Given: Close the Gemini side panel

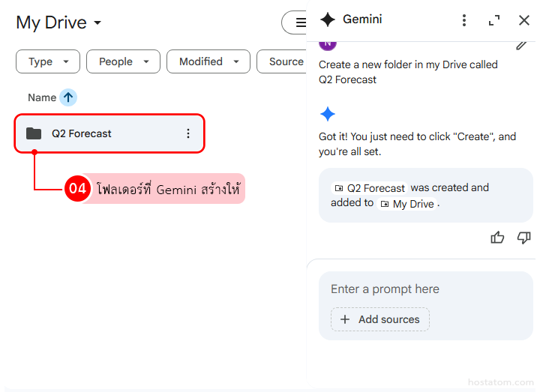Looking at the screenshot, I should pos(524,20).
